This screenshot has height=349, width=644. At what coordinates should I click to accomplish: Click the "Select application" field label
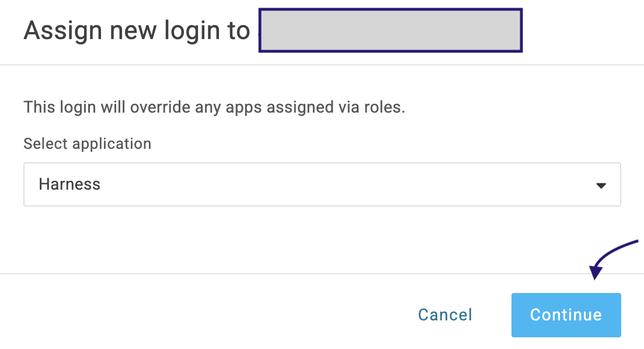(87, 144)
